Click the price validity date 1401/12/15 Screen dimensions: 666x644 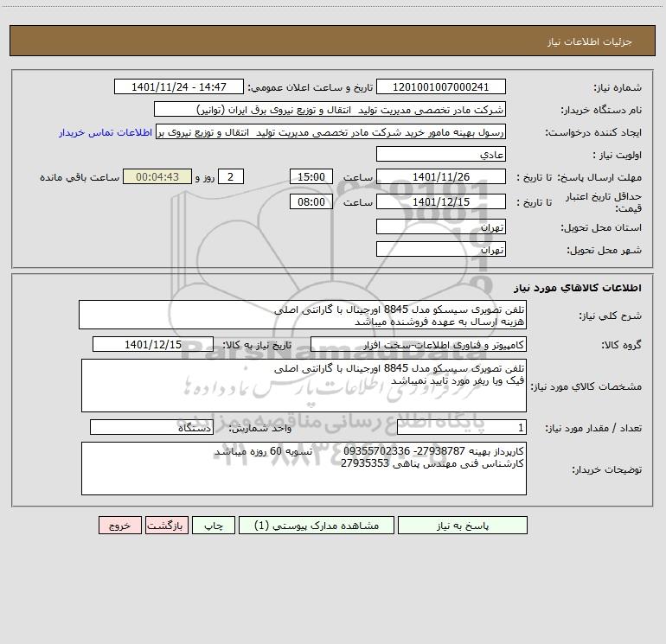pyautogui.click(x=441, y=201)
